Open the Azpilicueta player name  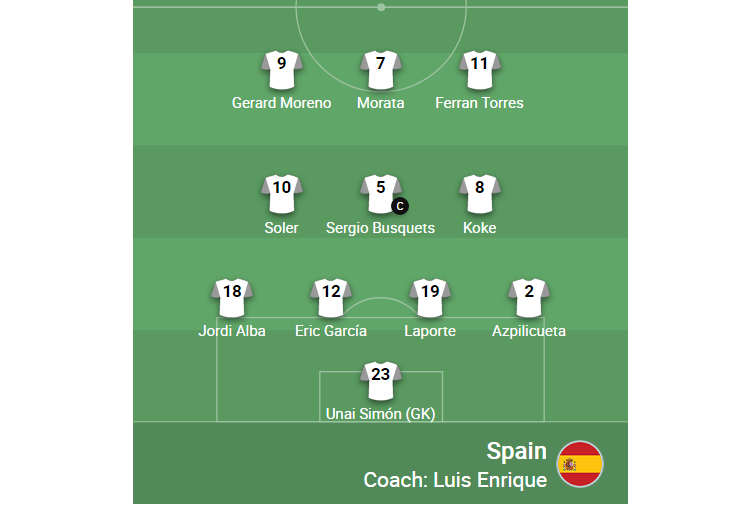pos(529,331)
